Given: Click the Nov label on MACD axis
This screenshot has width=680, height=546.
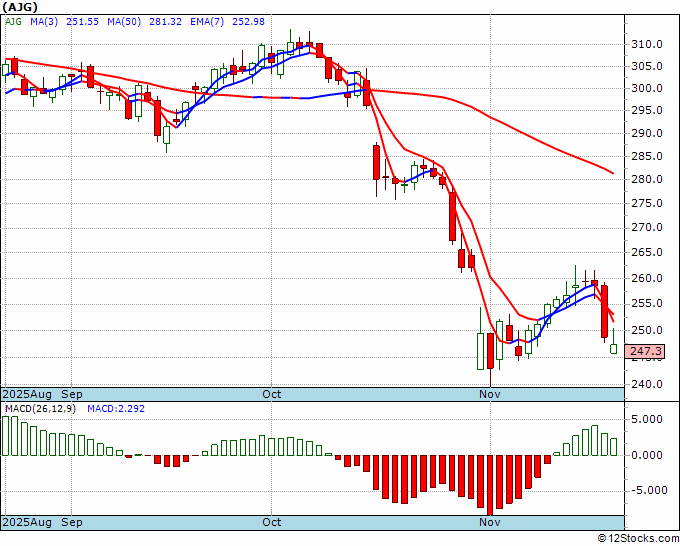Looking at the screenshot, I should (490, 522).
